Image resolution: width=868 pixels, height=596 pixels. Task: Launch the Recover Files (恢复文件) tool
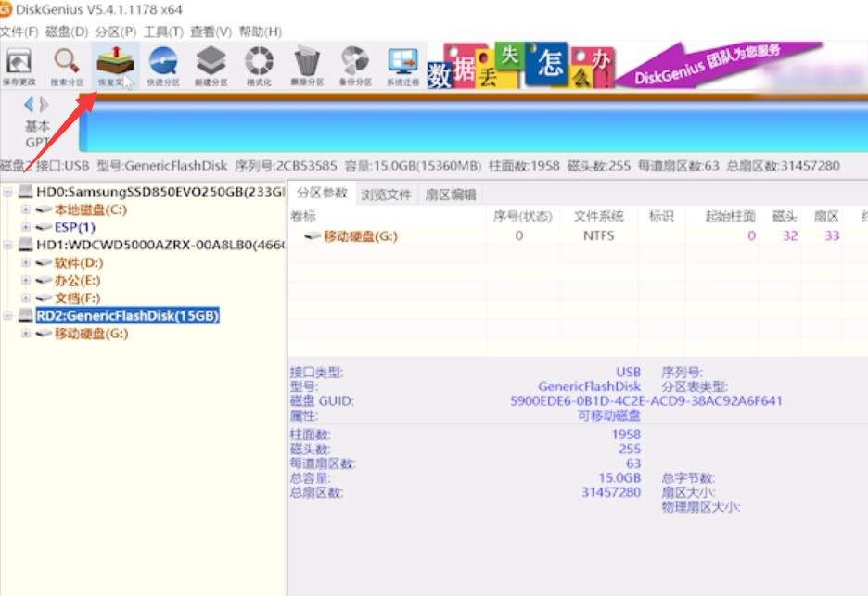(x=115, y=66)
